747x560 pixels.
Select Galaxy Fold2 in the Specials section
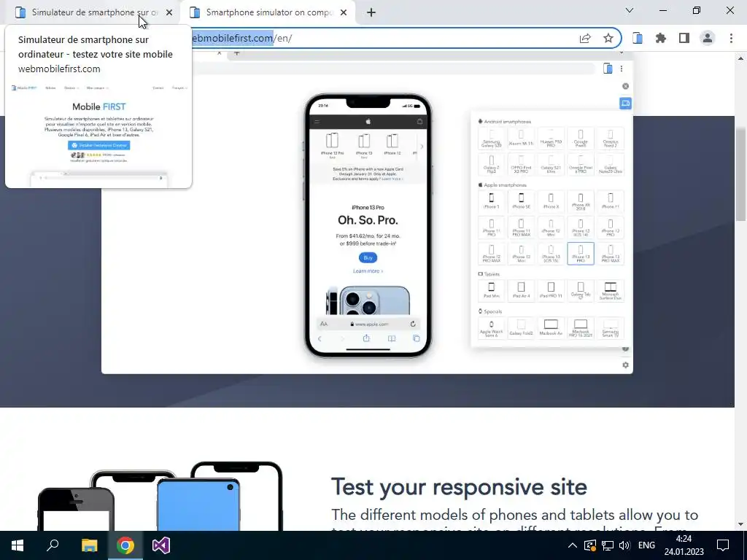pyautogui.click(x=521, y=327)
